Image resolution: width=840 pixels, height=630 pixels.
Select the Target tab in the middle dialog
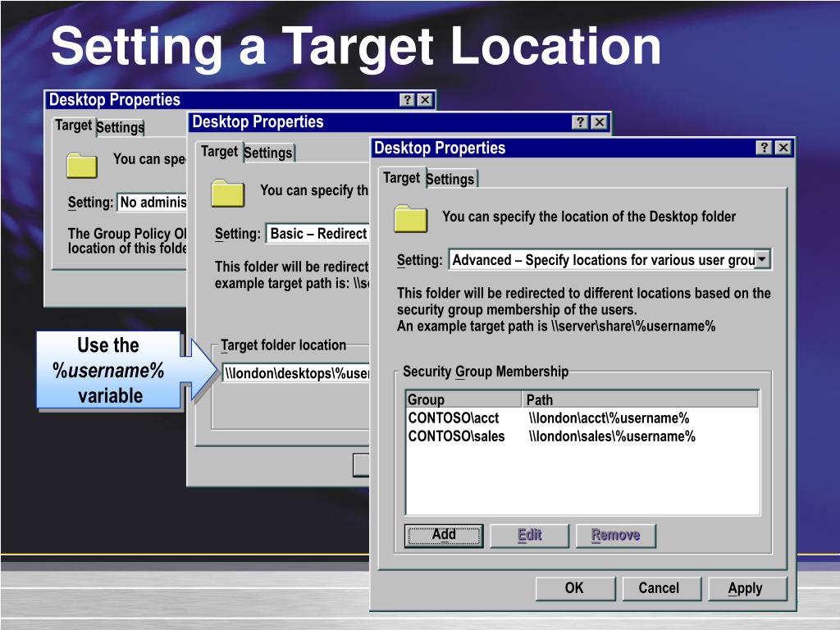[219, 152]
